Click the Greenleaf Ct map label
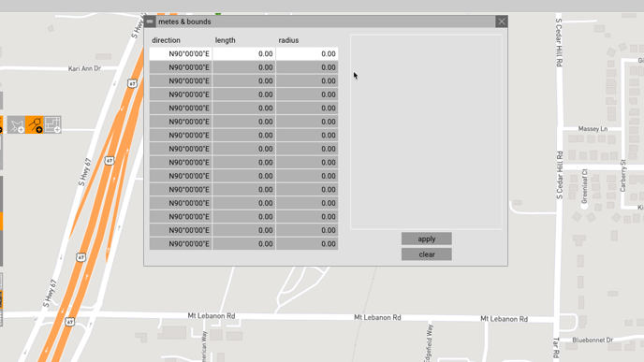Screen dimensions: 644x362 [x=585, y=185]
